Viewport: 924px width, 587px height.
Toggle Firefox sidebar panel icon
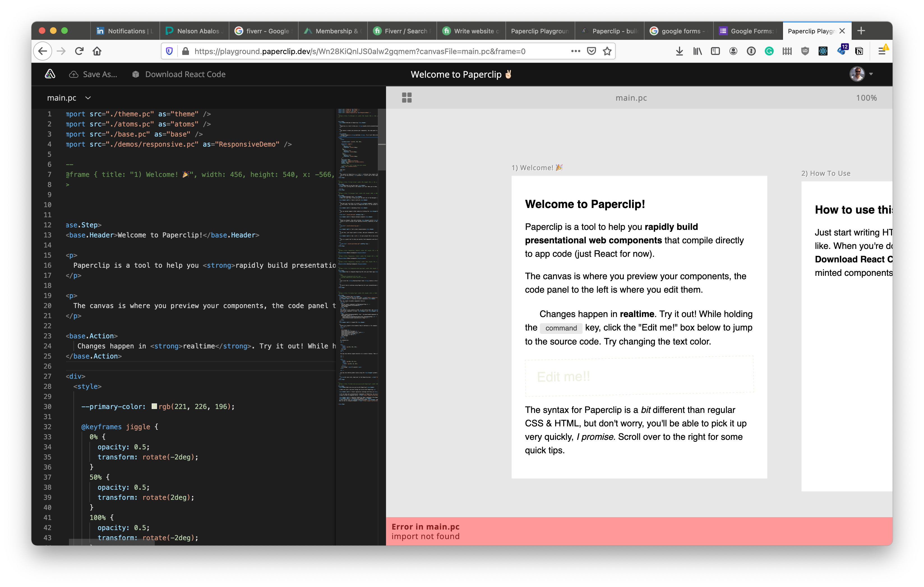click(x=715, y=51)
